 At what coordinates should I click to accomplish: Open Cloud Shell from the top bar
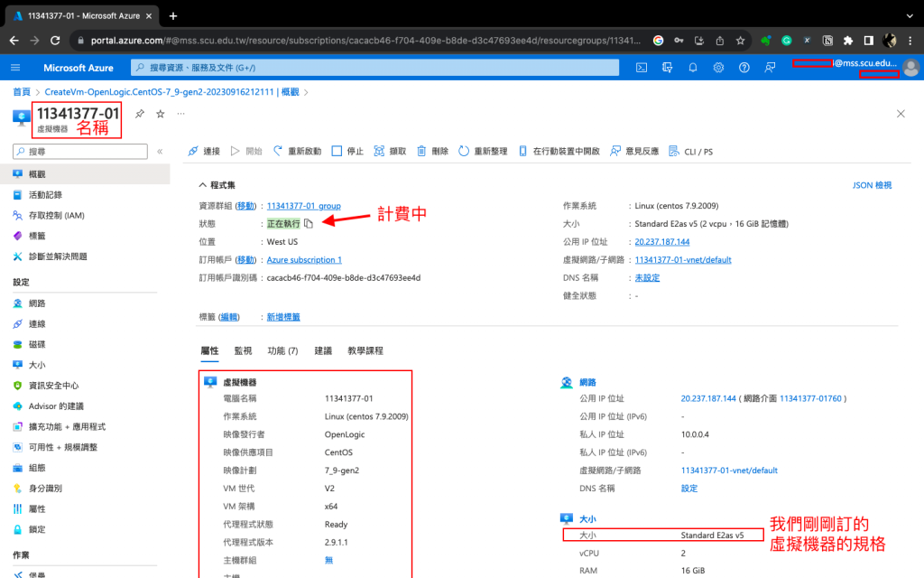(x=642, y=68)
